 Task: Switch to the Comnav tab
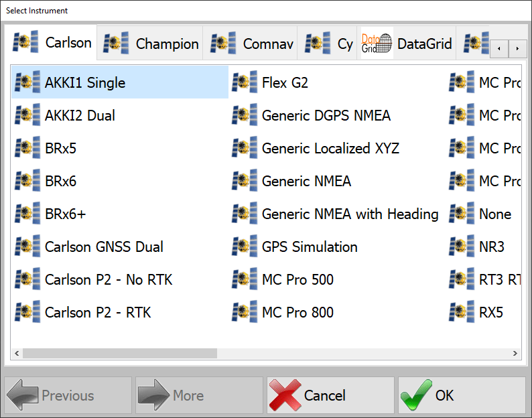pos(250,43)
